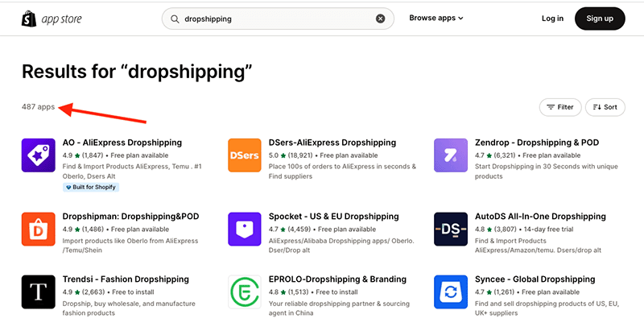Open the Filter options
This screenshot has width=644, height=335.
(x=560, y=107)
